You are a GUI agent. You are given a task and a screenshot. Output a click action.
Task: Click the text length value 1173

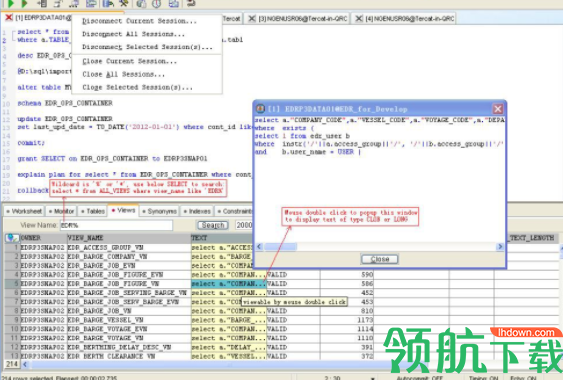click(365, 320)
